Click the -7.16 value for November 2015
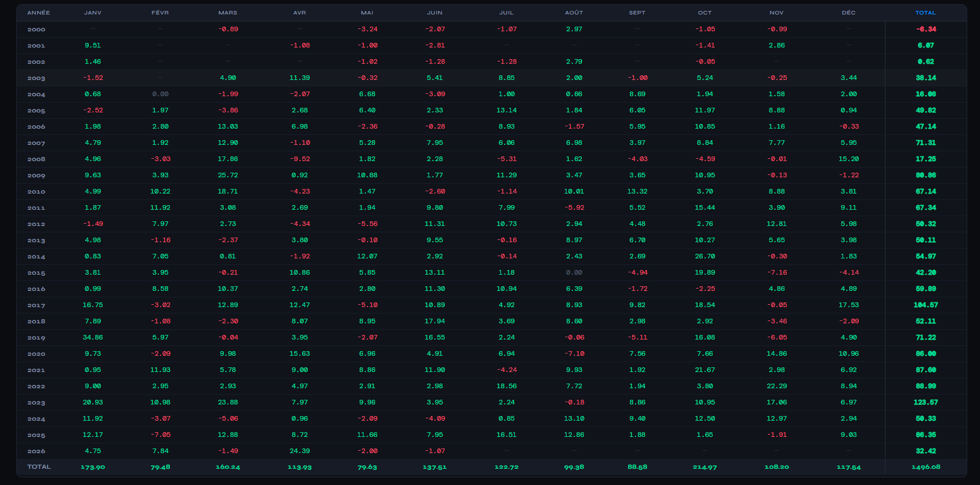Screen dimensions: 980x485 pos(777,272)
